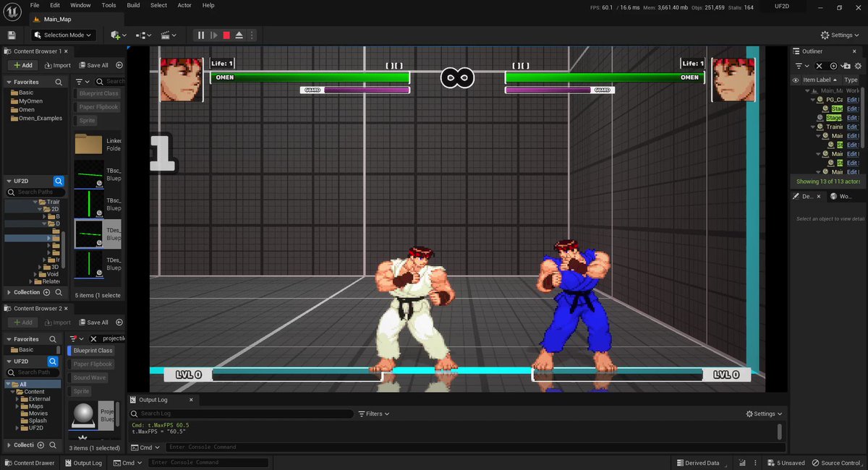The width and height of the screenshot is (868, 470).
Task: Open the Cinematics clapperboard menu
Action: 166,35
